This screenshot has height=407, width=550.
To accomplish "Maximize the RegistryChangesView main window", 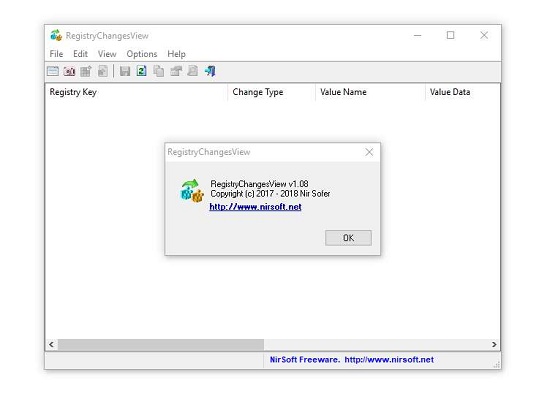I will coord(450,35).
